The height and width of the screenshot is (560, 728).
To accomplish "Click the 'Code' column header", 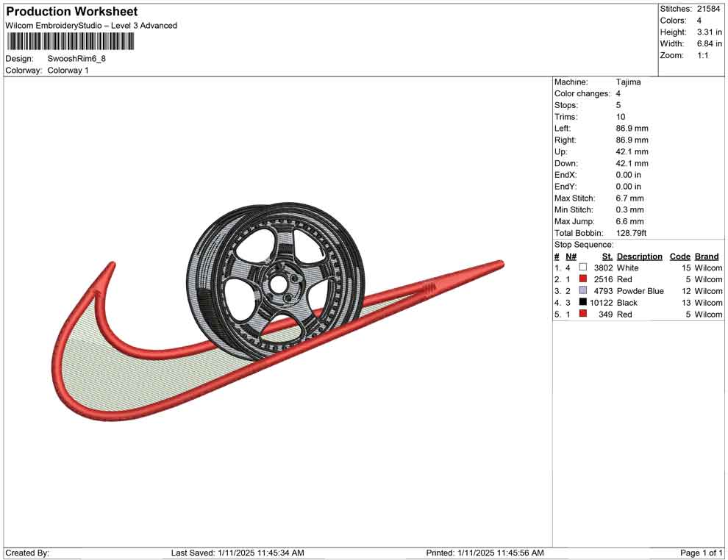I will tap(679, 256).
